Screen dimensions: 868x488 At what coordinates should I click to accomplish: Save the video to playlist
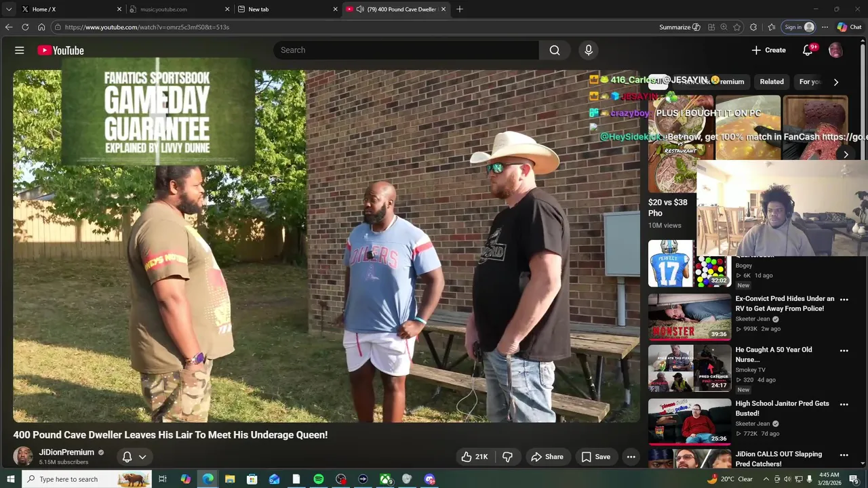pyautogui.click(x=596, y=457)
